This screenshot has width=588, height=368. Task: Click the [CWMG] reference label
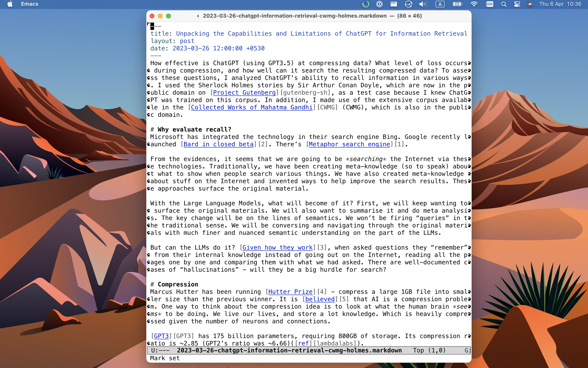click(x=327, y=107)
